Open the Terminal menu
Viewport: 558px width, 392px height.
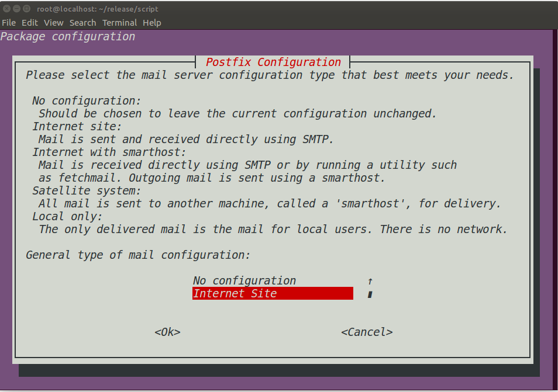click(119, 23)
